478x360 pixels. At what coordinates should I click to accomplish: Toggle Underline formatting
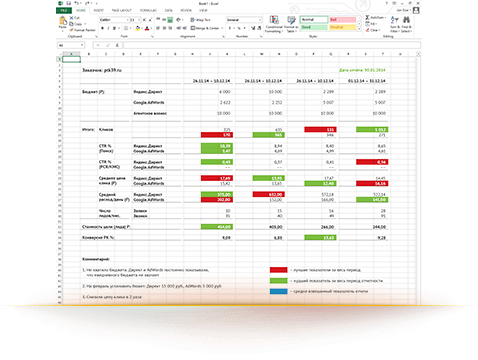tap(114, 28)
